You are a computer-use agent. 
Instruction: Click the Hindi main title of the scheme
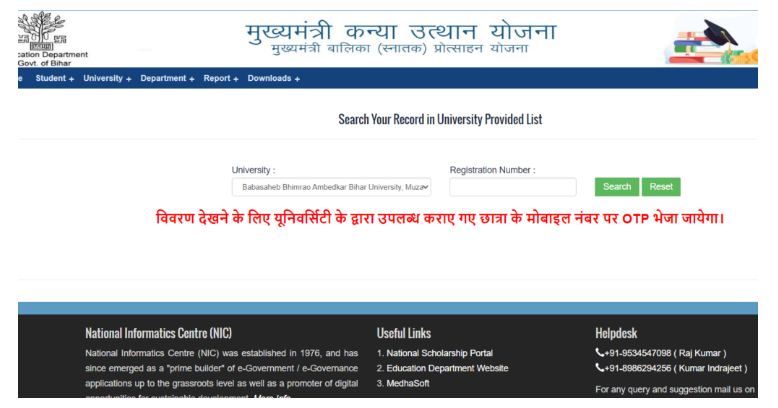tap(401, 31)
